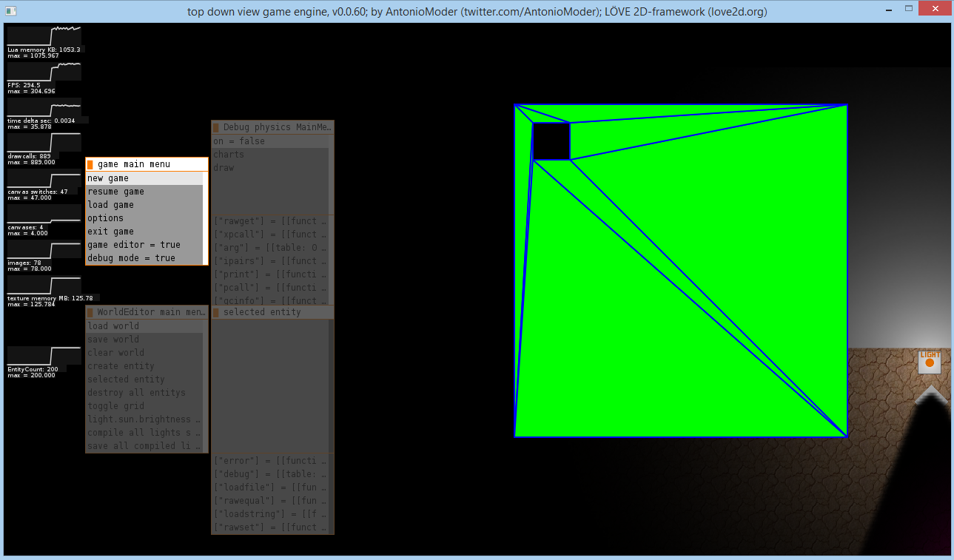This screenshot has width=954, height=560.
Task: Click the draw calls chart
Action: (x=44, y=142)
